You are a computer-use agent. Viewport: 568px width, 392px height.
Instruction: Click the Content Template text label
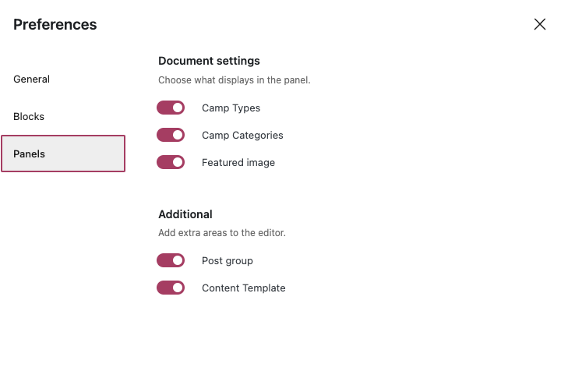243,288
